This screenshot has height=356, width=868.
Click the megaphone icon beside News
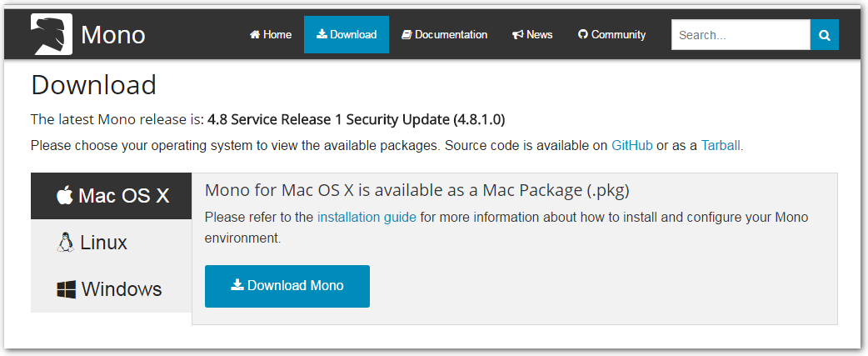(x=518, y=35)
